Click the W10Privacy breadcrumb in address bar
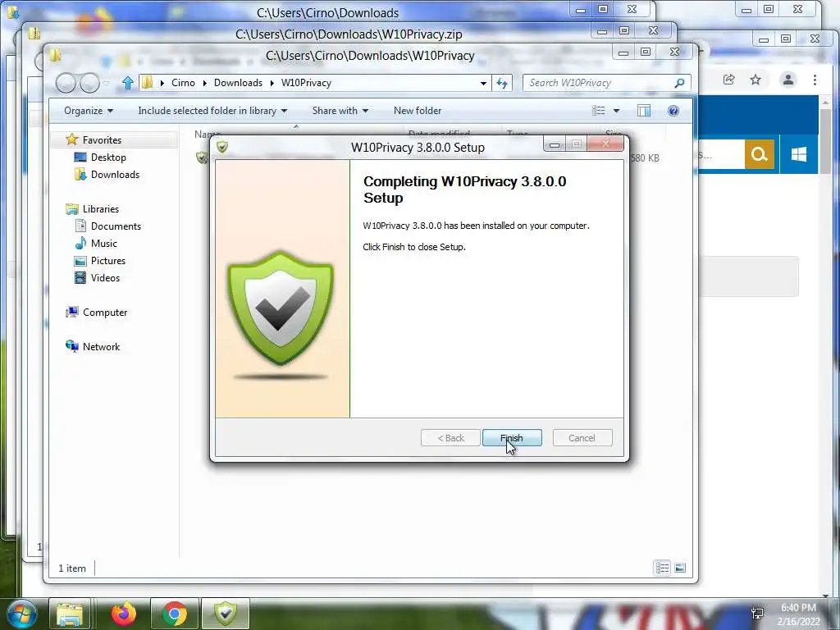 coord(307,83)
